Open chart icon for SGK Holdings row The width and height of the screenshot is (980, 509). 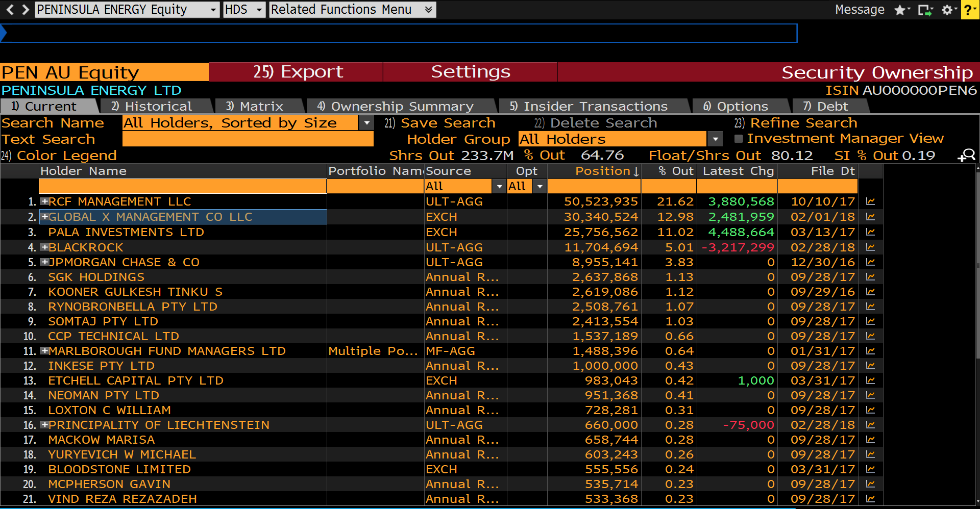click(x=870, y=277)
